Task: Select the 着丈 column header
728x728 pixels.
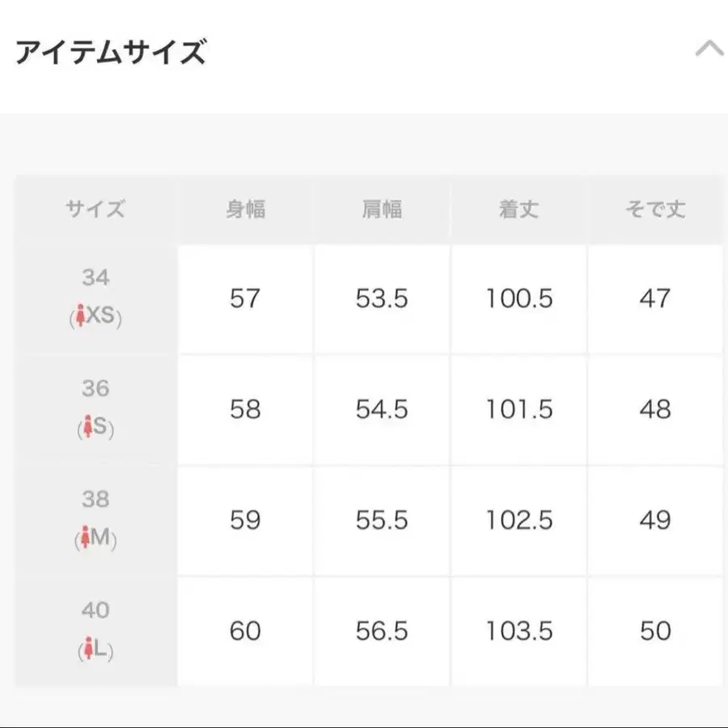Action: (518, 210)
